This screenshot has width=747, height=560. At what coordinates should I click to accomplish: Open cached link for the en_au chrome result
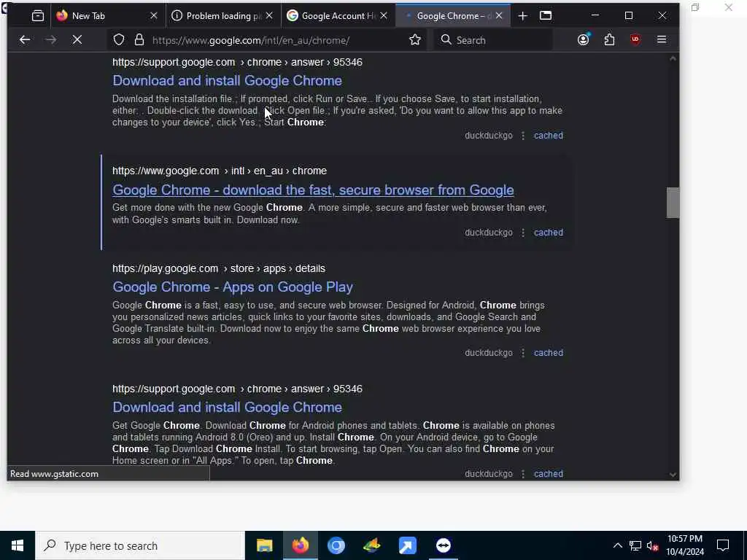coord(549,233)
